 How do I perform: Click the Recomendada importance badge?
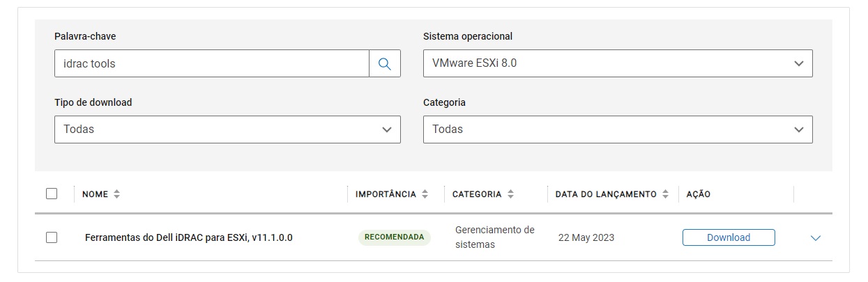click(x=394, y=237)
